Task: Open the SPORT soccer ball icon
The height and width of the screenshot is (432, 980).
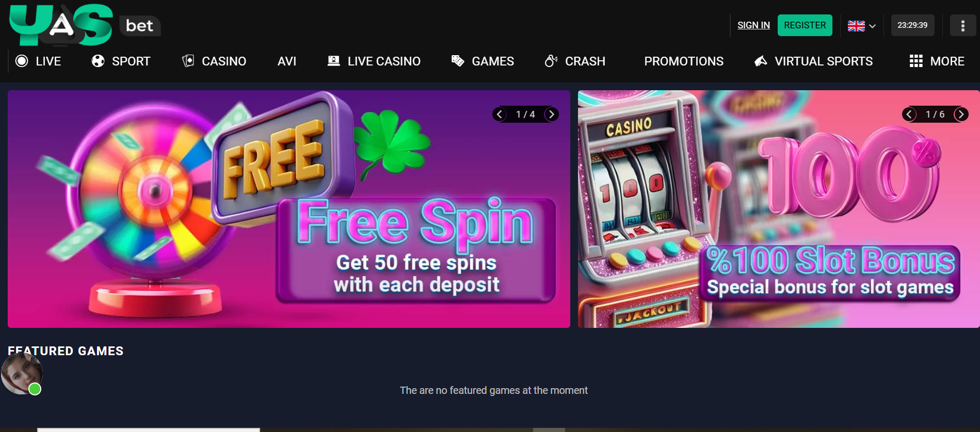Action: click(98, 61)
